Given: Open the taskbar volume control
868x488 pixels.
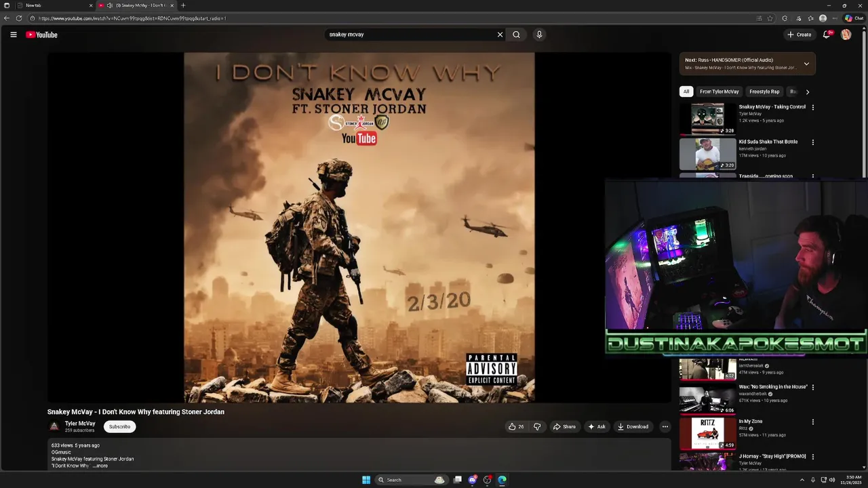Looking at the screenshot, I should point(832,480).
